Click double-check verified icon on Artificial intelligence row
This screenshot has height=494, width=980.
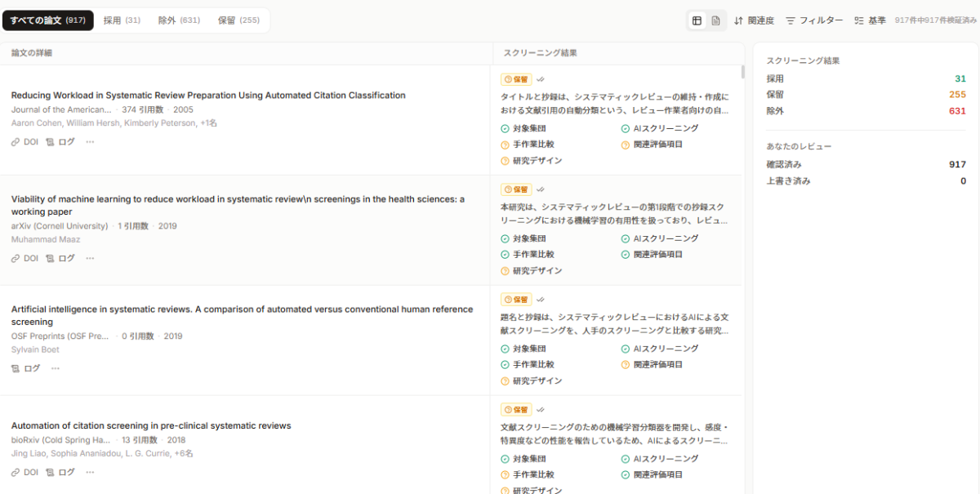[x=541, y=300]
